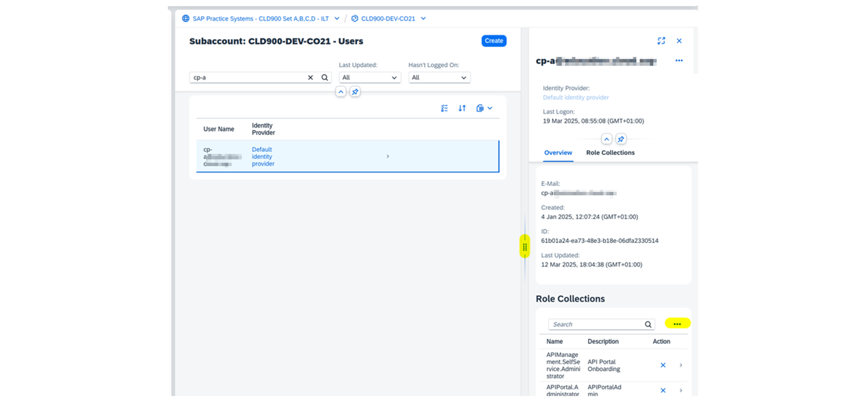Click the Description column header in Role Collections
Viewport: 868px width, 402px height.
point(603,342)
